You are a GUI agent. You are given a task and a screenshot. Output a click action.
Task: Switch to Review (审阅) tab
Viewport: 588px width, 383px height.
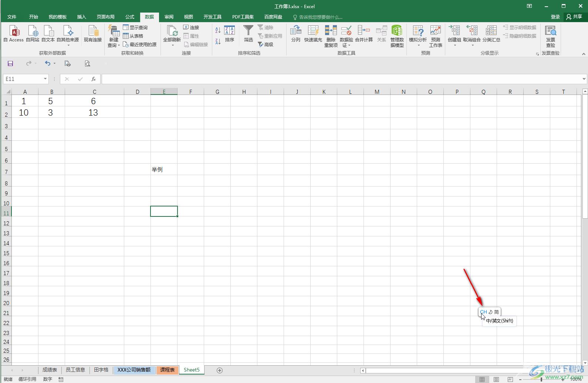169,17
